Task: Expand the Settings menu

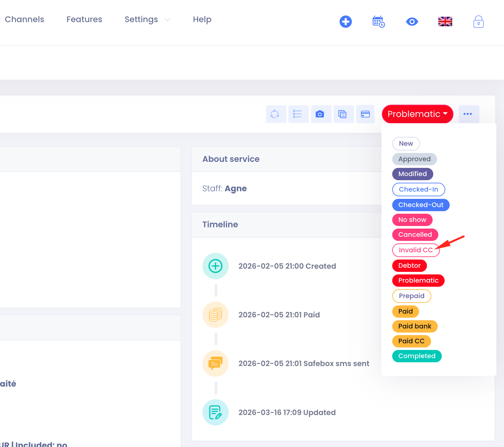Action: point(147,20)
